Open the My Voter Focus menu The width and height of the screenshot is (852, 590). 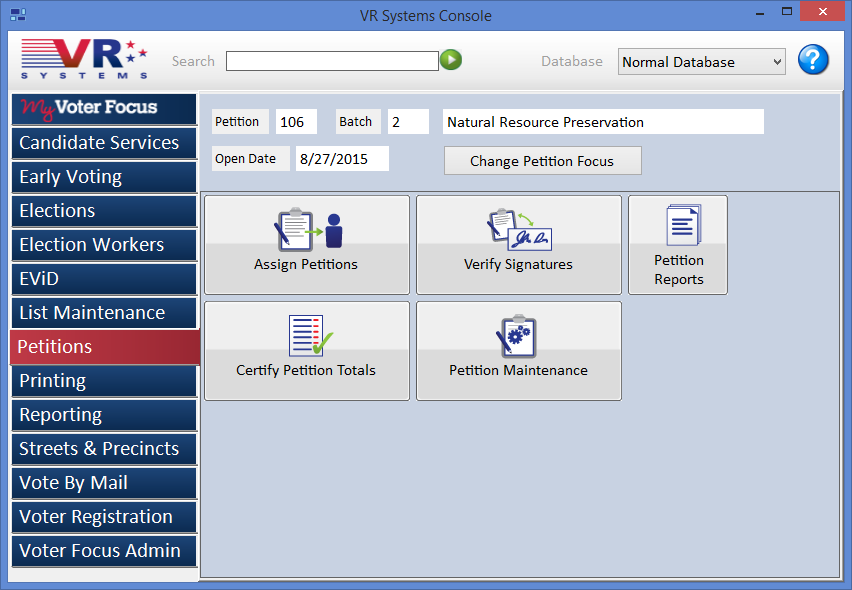[104, 109]
